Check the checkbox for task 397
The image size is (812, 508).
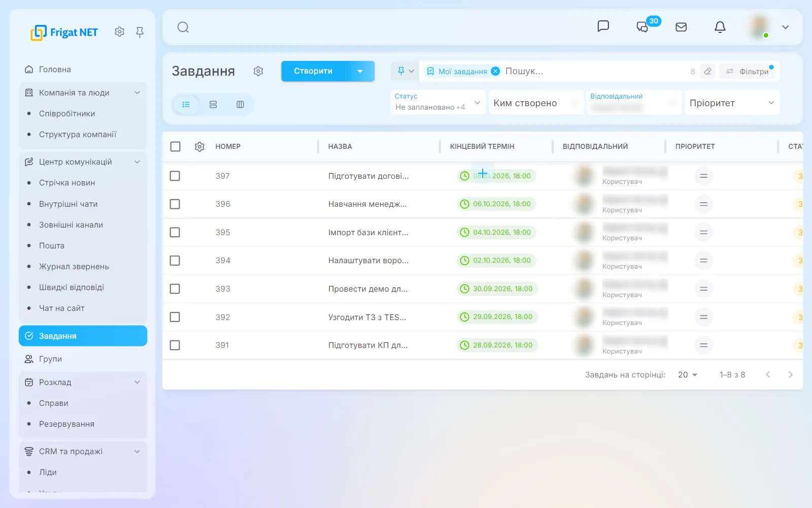point(175,176)
